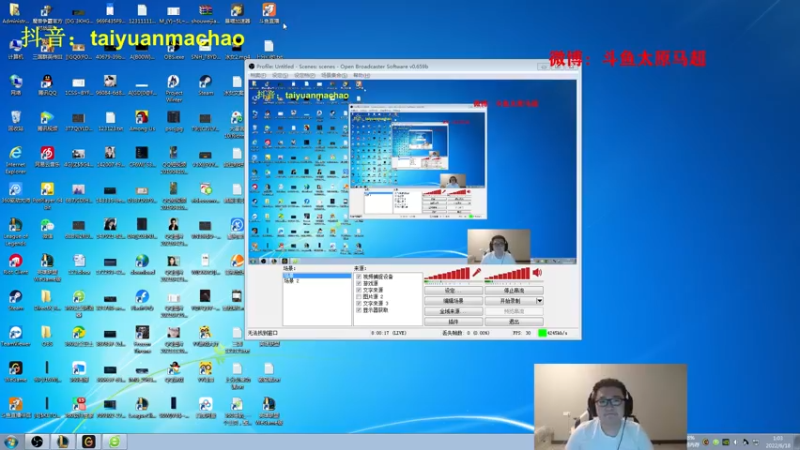Uncheck the 文字来源 3 source checkbox
800x450 pixels.
pyautogui.click(x=359, y=303)
